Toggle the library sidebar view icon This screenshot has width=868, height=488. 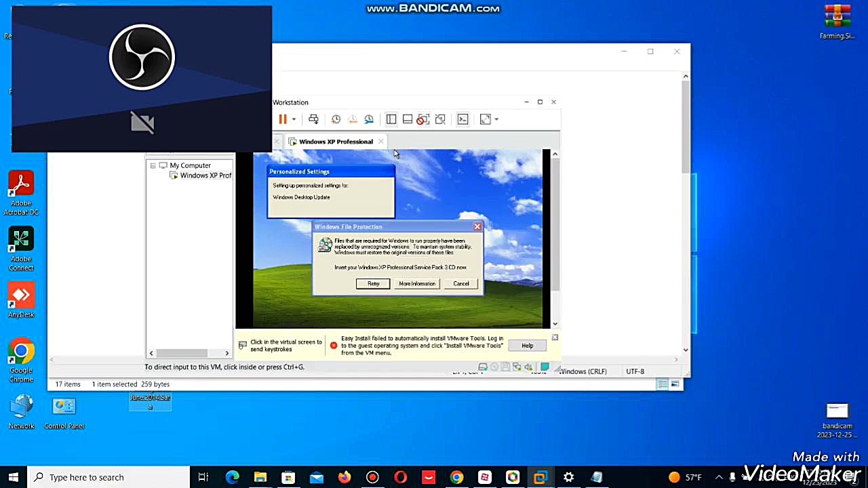pos(391,119)
